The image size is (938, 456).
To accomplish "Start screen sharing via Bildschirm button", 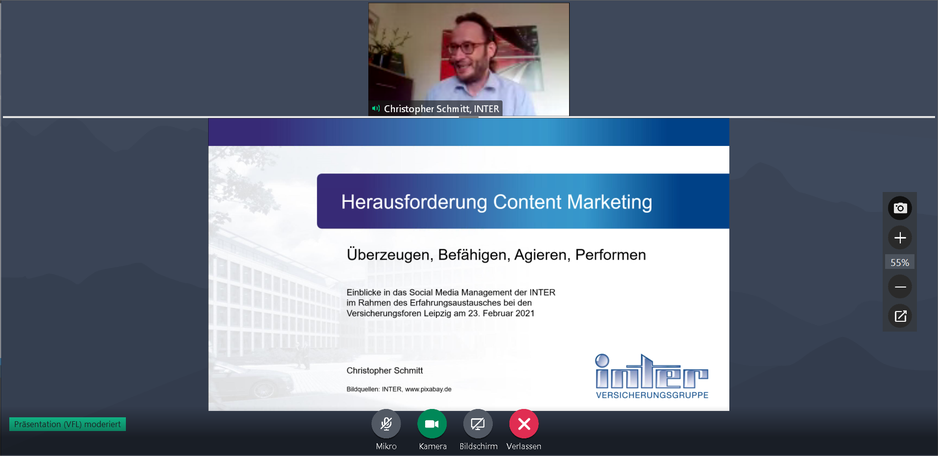I will (x=477, y=424).
